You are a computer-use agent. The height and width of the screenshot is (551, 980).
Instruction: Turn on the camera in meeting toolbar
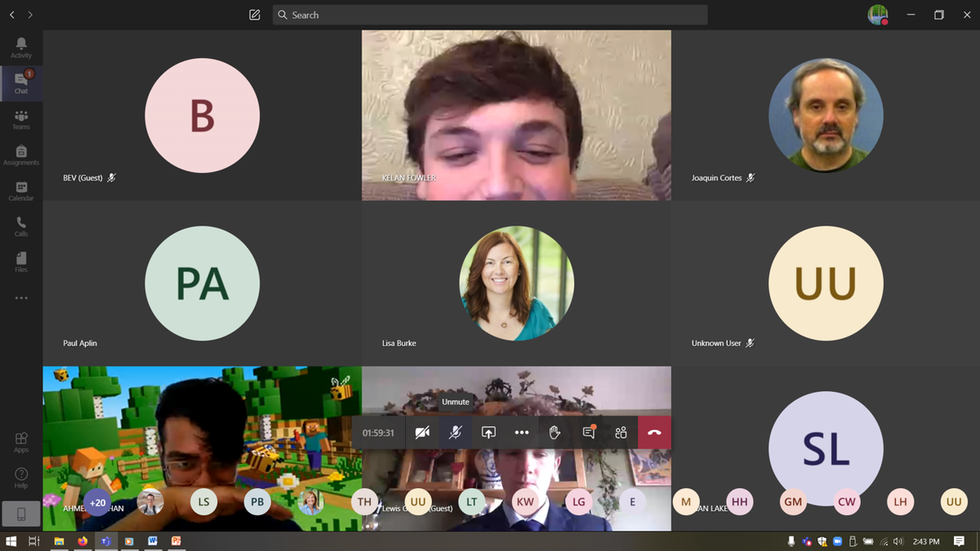coord(422,433)
